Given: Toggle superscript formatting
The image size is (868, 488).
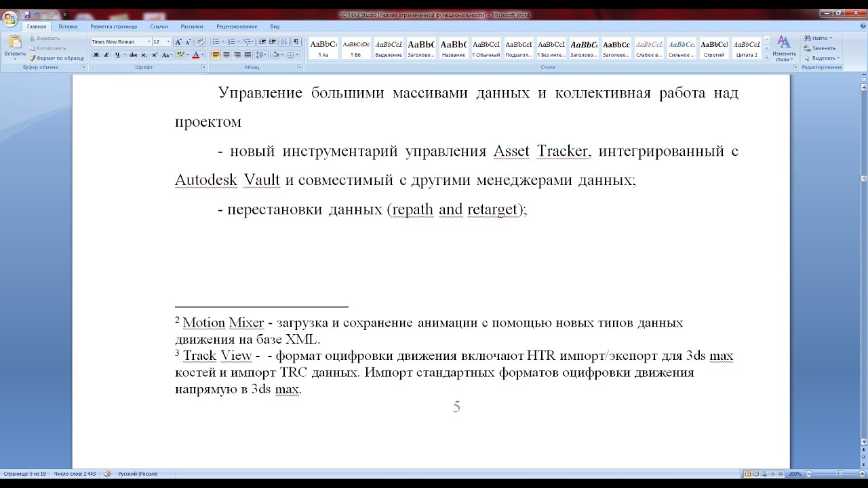Looking at the screenshot, I should (154, 55).
